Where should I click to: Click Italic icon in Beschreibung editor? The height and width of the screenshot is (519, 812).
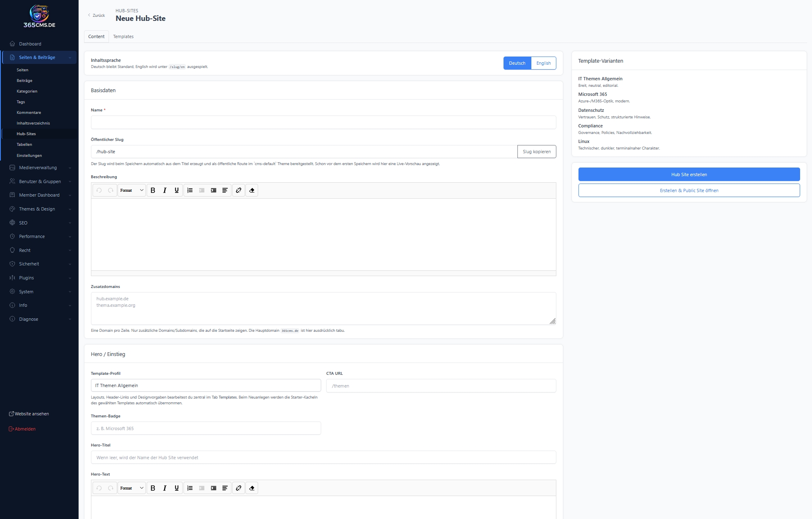point(165,190)
